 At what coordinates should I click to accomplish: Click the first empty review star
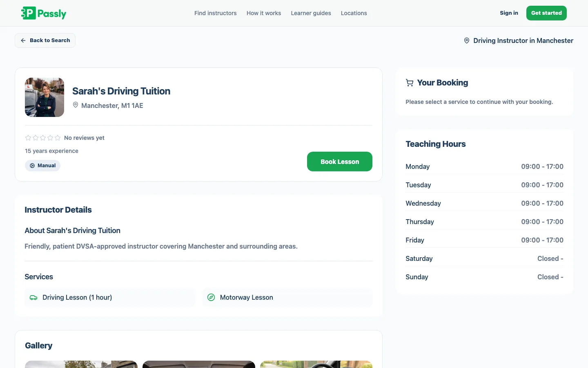(28, 138)
